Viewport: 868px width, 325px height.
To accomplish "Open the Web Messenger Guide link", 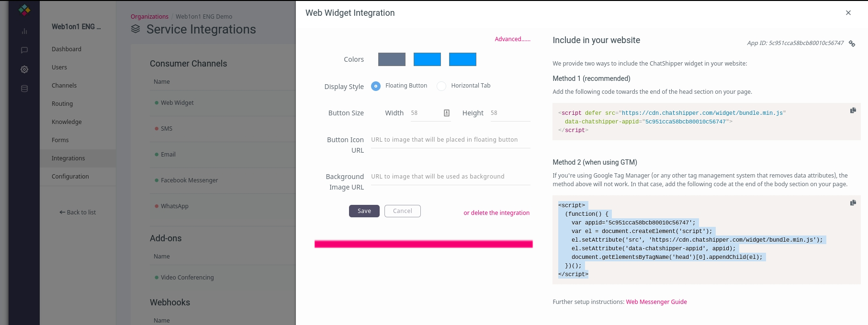I will point(656,302).
